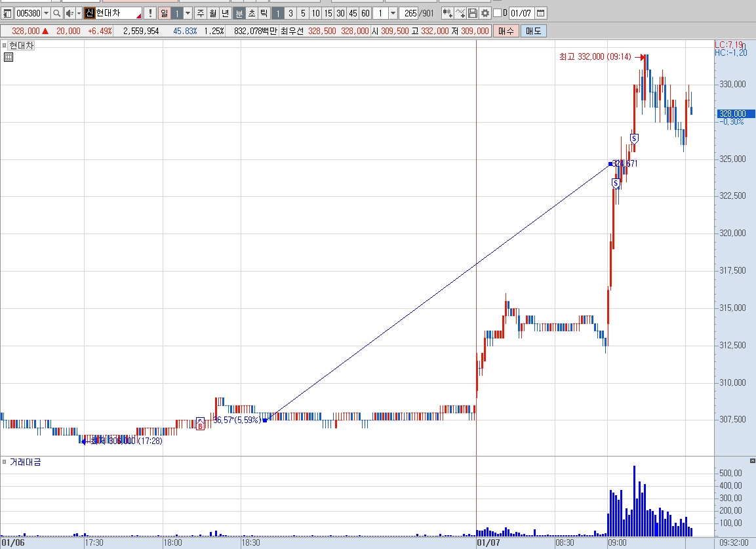Expand the speaker options dropdown arrow
The width and height of the screenshot is (756, 549).
(x=79, y=13)
